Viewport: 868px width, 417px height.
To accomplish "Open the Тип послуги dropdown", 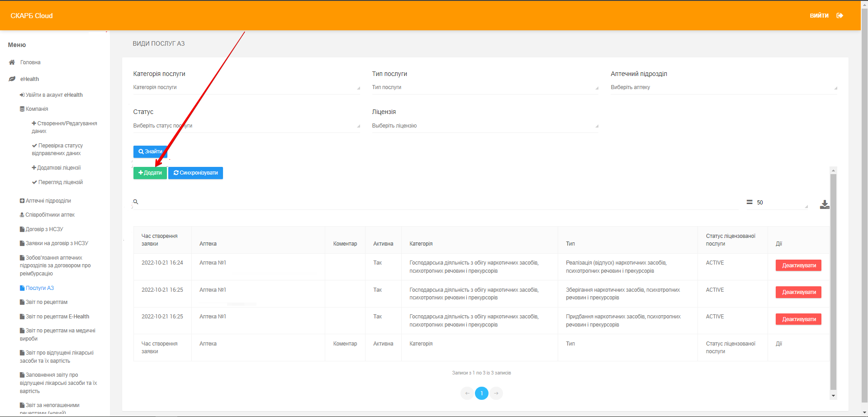I will [485, 87].
